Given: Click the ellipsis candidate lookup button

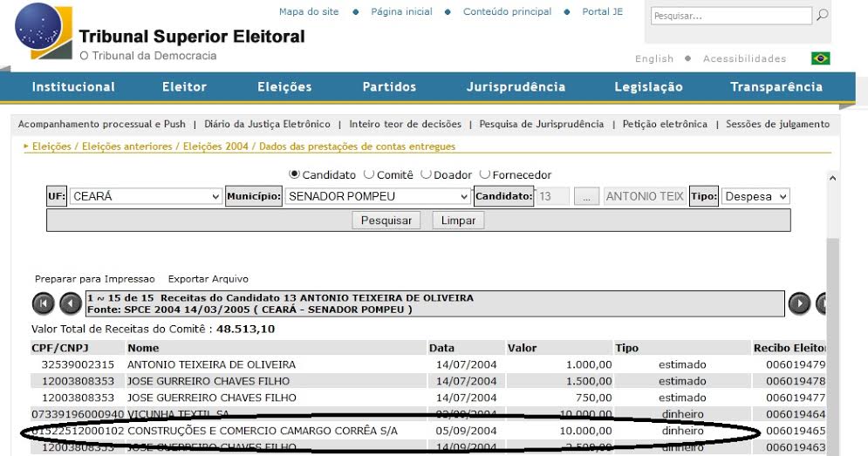Looking at the screenshot, I should coord(588,197).
